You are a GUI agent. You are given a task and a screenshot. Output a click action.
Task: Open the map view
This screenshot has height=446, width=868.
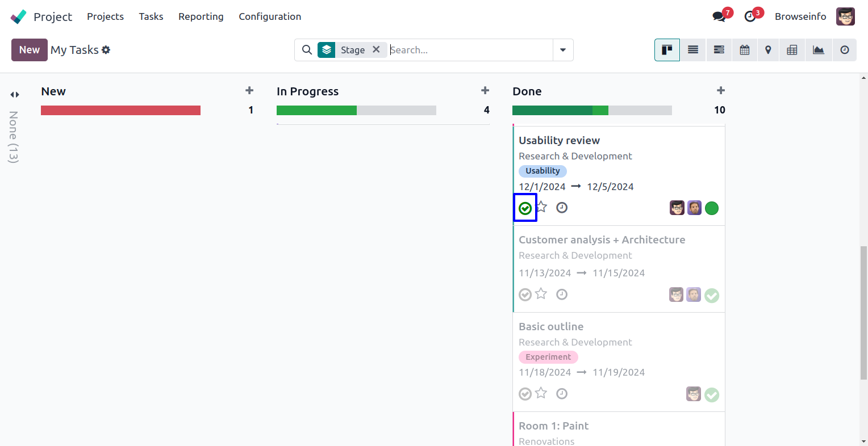coord(768,50)
